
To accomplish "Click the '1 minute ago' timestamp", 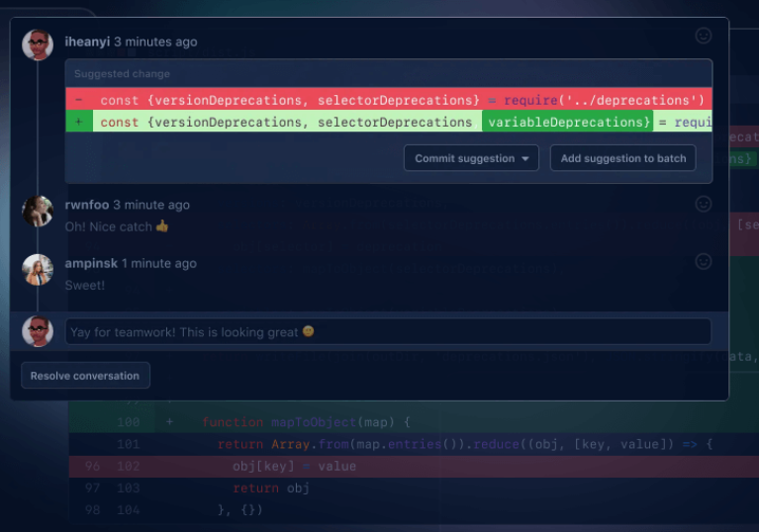I will [x=158, y=264].
